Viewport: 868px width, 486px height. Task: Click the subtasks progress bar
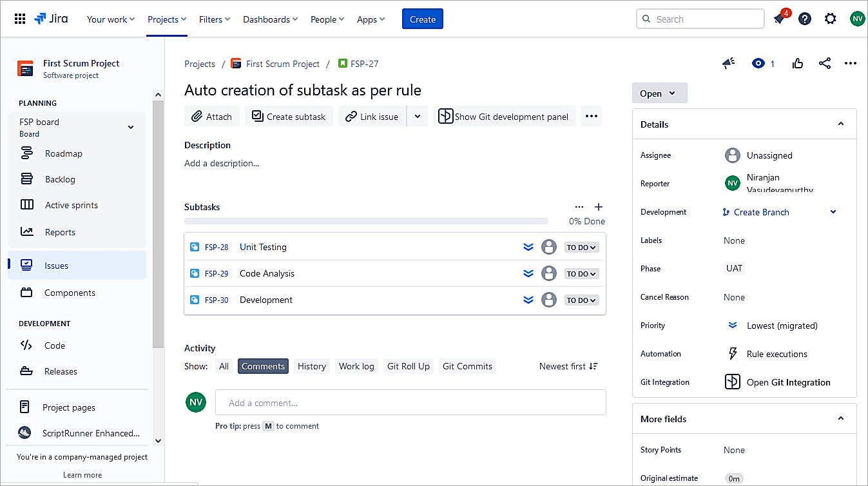coord(366,221)
